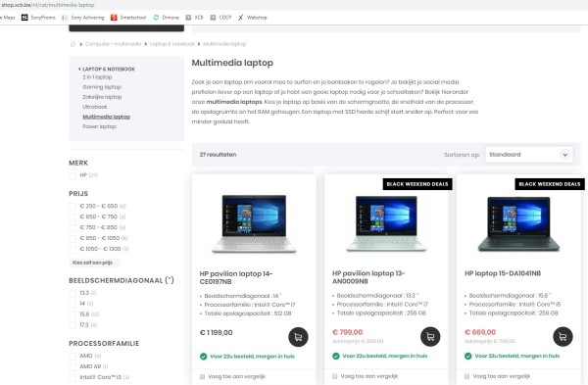The width and height of the screenshot is (588, 385).
Task: Click the € 1 199,00 price
Action: point(216,332)
